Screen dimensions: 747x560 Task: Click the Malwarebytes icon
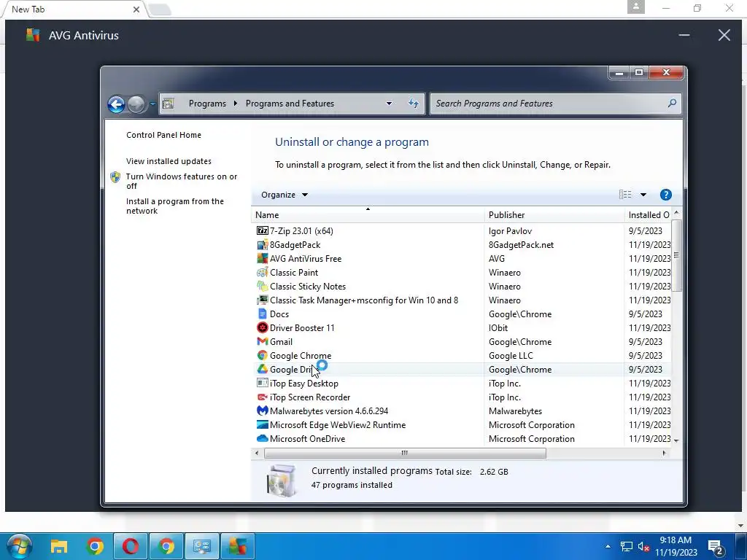tap(262, 411)
